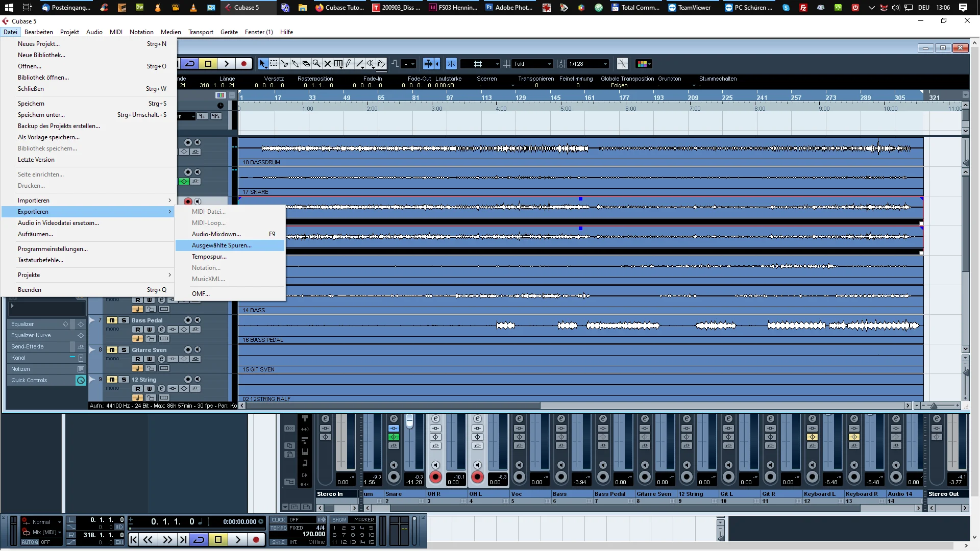Screen dimensions: 980x551
Task: Toggle solo on Gitarre Sven track
Action: (124, 350)
